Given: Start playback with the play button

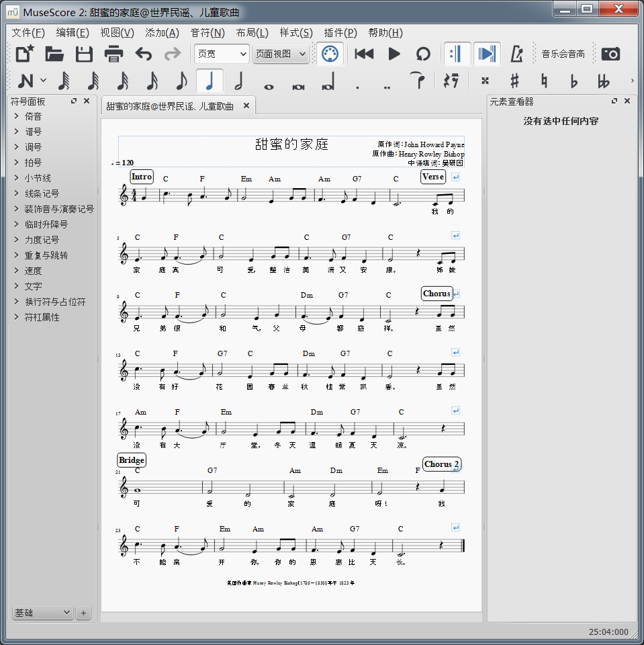Looking at the screenshot, I should coord(394,54).
